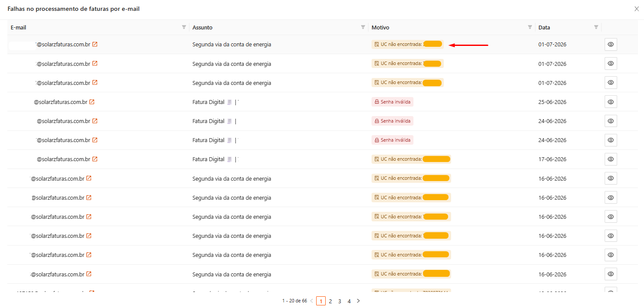
Task: Go to page 4 of results
Action: coord(349,301)
